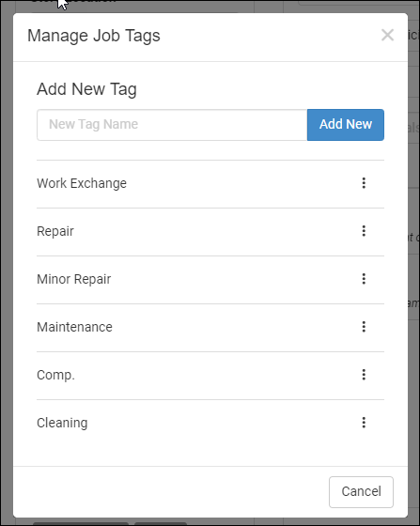Click the Manage Job Tags dialog title
Image resolution: width=420 pixels, height=526 pixels.
click(94, 36)
